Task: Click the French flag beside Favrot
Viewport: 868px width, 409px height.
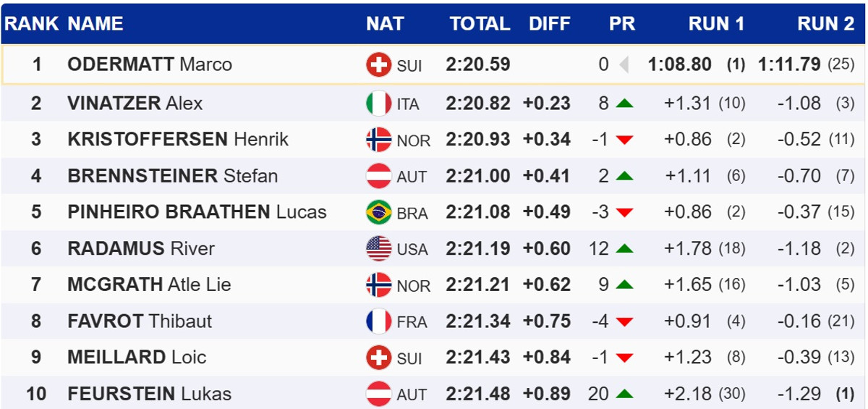Action: (x=378, y=321)
